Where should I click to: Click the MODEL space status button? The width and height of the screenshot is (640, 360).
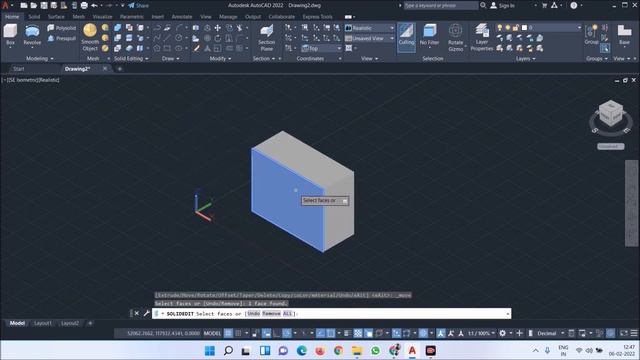212,333
